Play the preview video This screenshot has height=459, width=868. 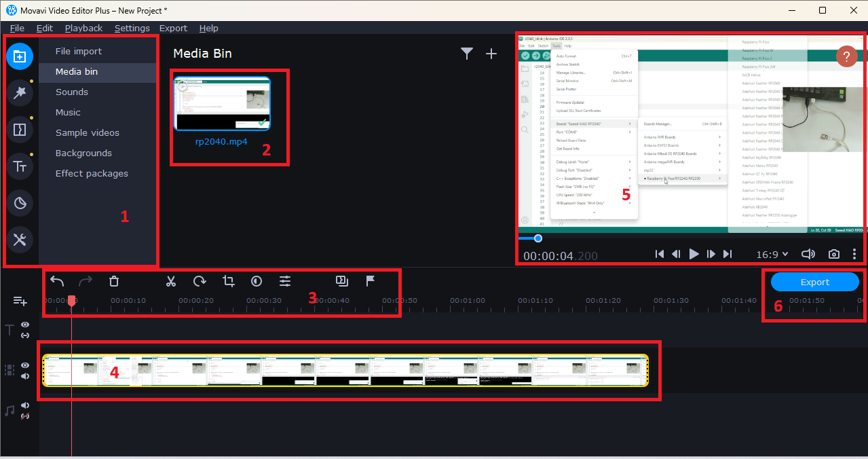(x=694, y=254)
